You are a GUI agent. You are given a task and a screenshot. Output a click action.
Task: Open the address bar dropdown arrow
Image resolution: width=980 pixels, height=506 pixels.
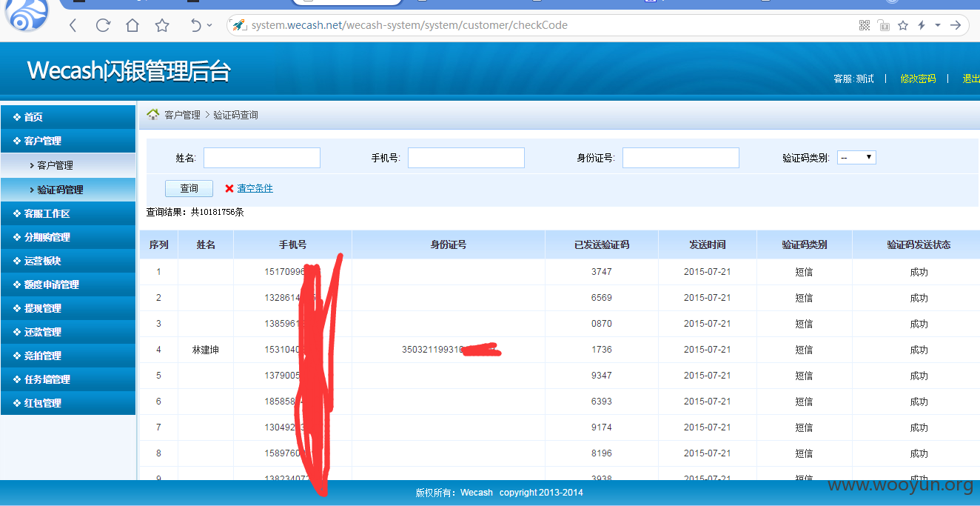938,25
